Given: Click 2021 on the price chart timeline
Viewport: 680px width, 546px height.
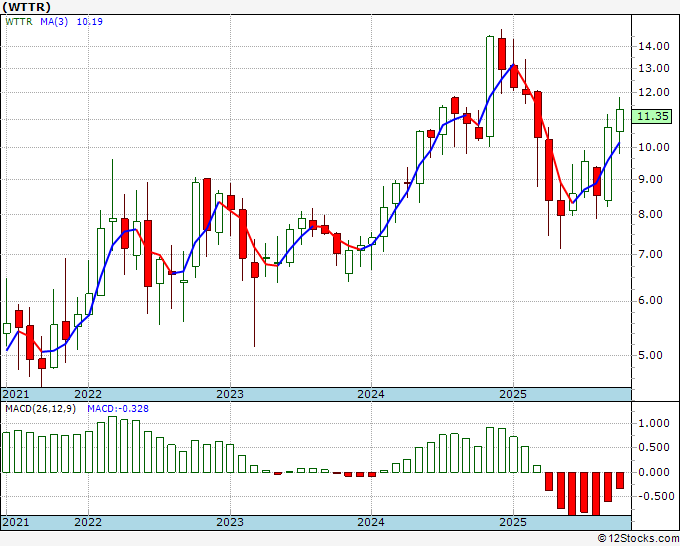Looking at the screenshot, I should click(16, 394).
